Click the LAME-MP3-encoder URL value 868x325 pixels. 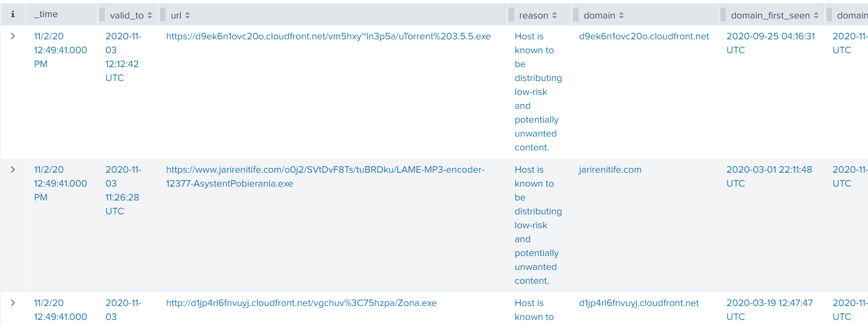[325, 176]
